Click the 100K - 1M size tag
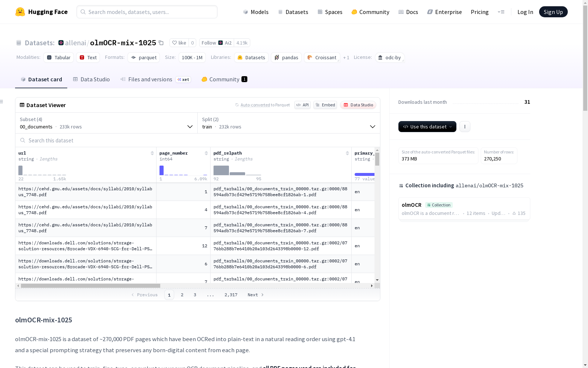 pos(192,57)
